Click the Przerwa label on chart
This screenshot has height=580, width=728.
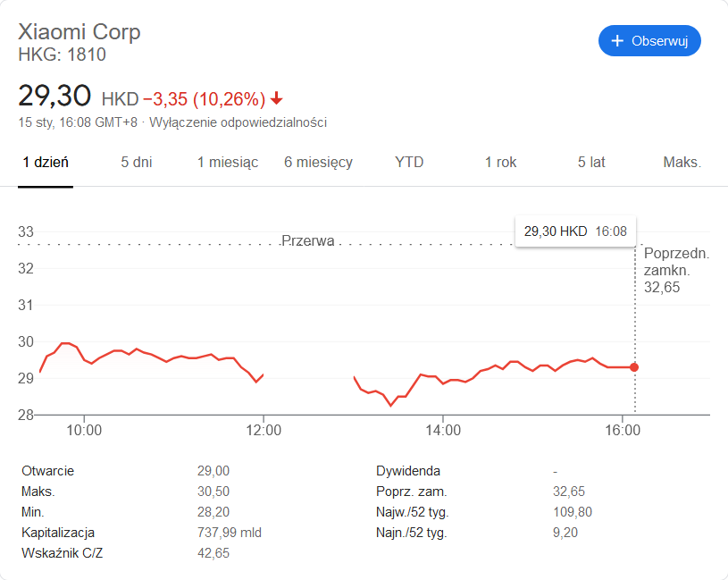coord(308,240)
